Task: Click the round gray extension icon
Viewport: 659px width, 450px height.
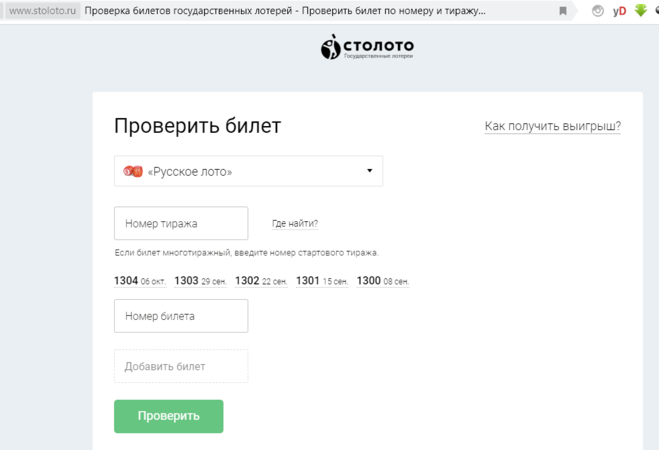Action: 598,11
